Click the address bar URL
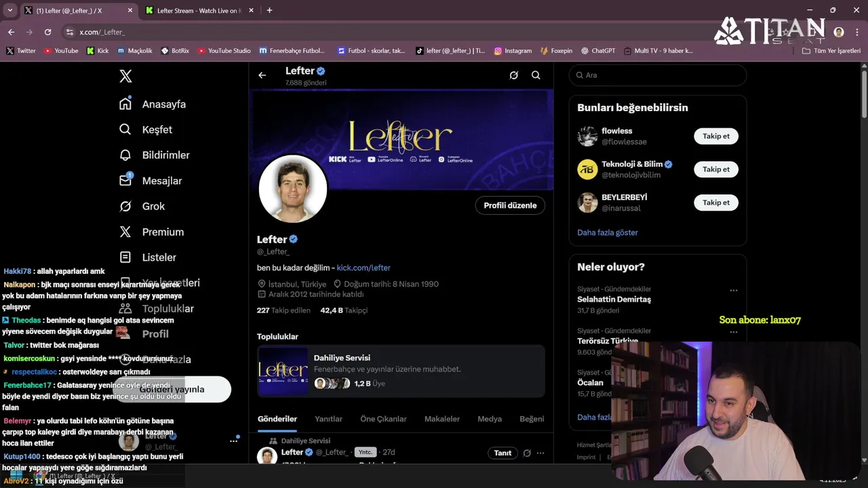Viewport: 868px width, 488px height. [102, 32]
